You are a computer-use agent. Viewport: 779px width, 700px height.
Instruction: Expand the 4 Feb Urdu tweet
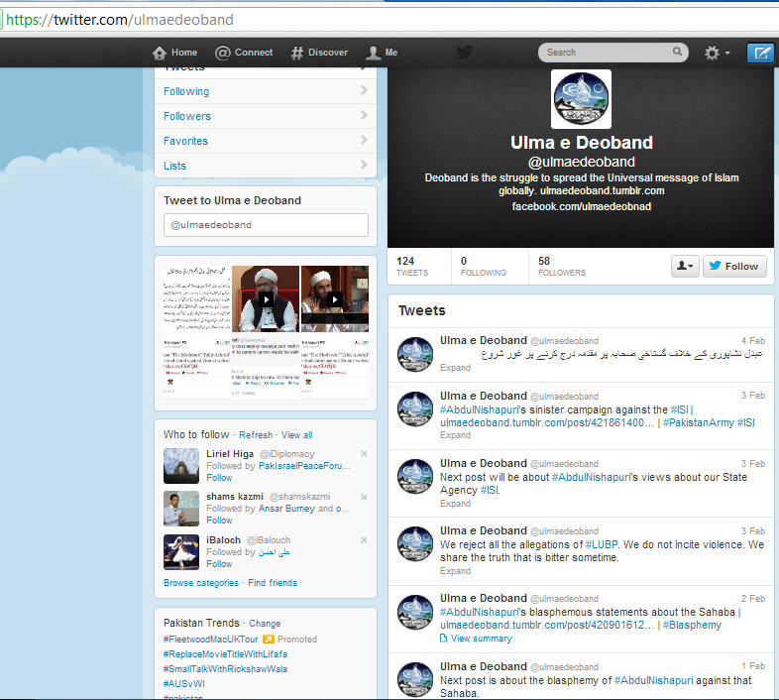click(455, 368)
